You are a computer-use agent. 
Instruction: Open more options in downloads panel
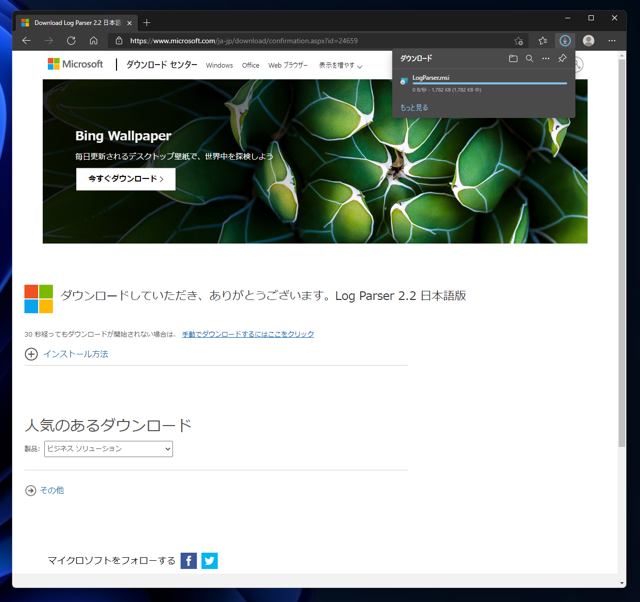tap(546, 58)
